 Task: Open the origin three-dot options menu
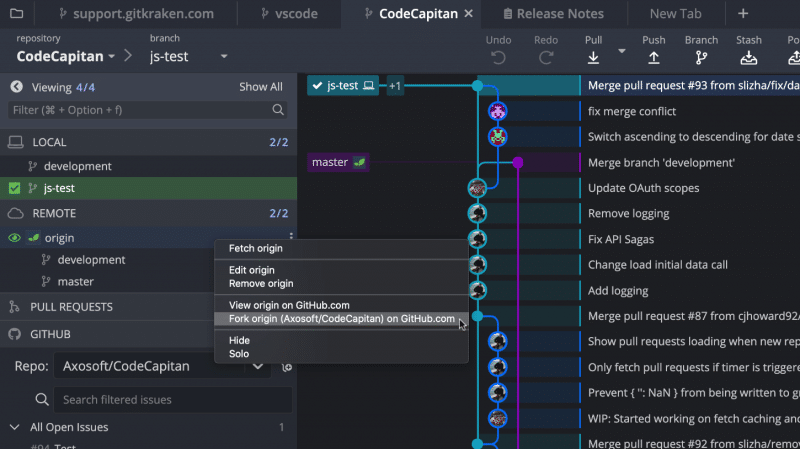click(291, 236)
